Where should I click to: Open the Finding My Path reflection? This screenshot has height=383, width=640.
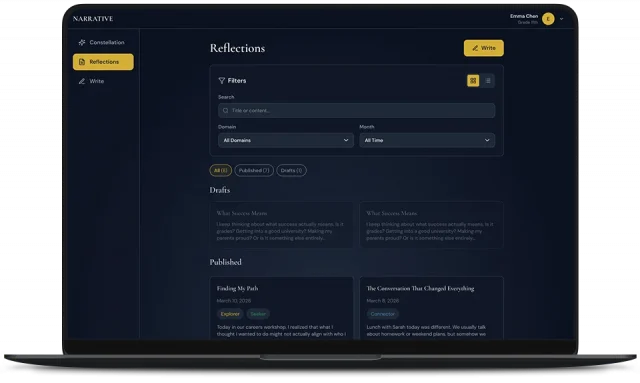point(282,308)
